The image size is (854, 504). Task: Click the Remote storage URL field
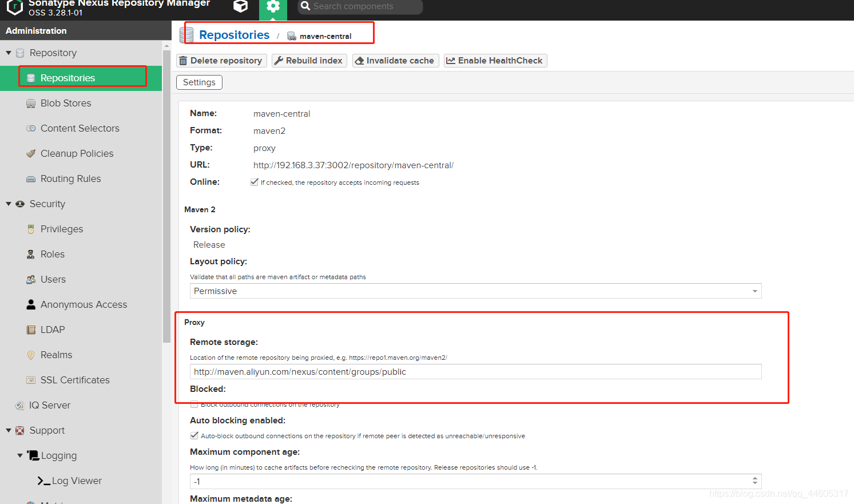[475, 371]
